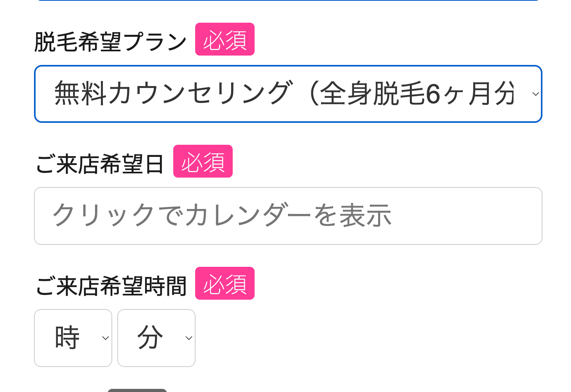Open the 時 hour dropdown
571x392 pixels.
tap(73, 338)
